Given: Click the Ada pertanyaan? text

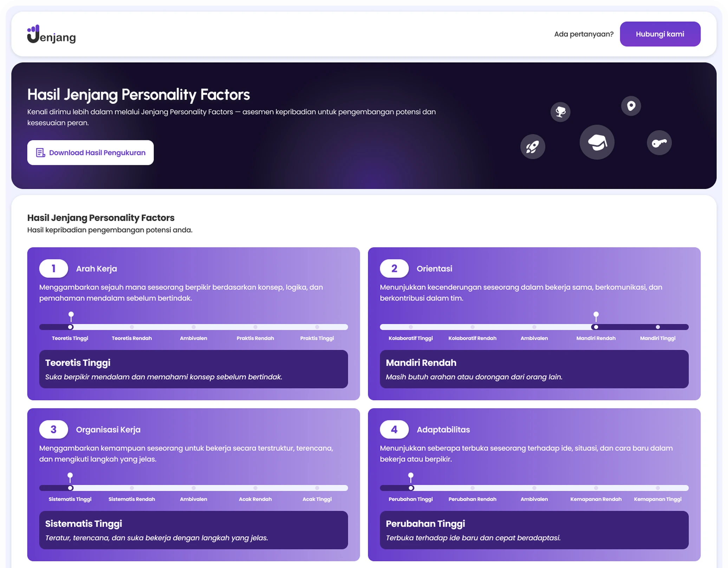Looking at the screenshot, I should tap(584, 34).
